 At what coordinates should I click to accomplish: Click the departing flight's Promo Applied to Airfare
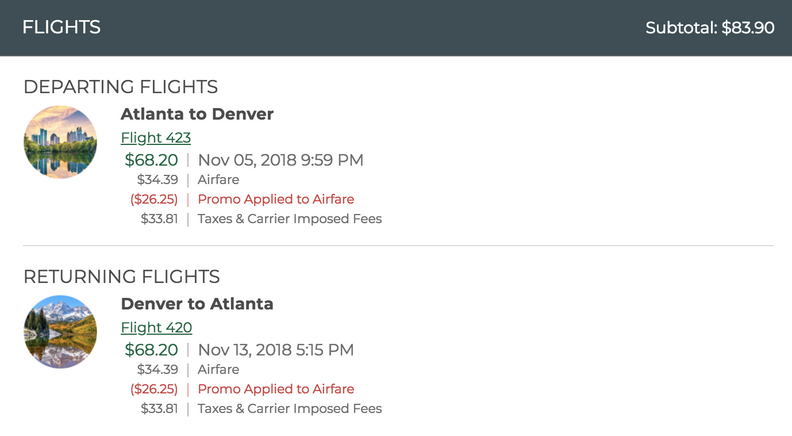click(276, 199)
